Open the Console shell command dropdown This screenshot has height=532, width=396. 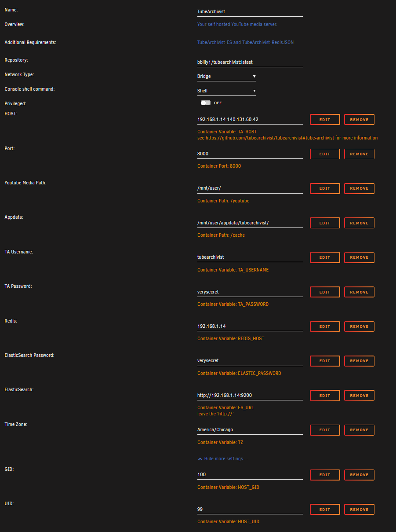pyautogui.click(x=226, y=91)
